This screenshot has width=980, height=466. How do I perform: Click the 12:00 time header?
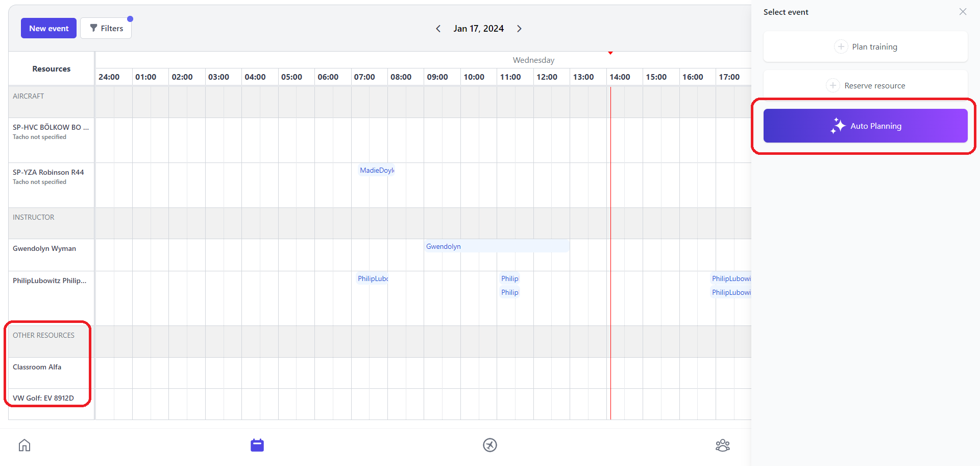[547, 77]
